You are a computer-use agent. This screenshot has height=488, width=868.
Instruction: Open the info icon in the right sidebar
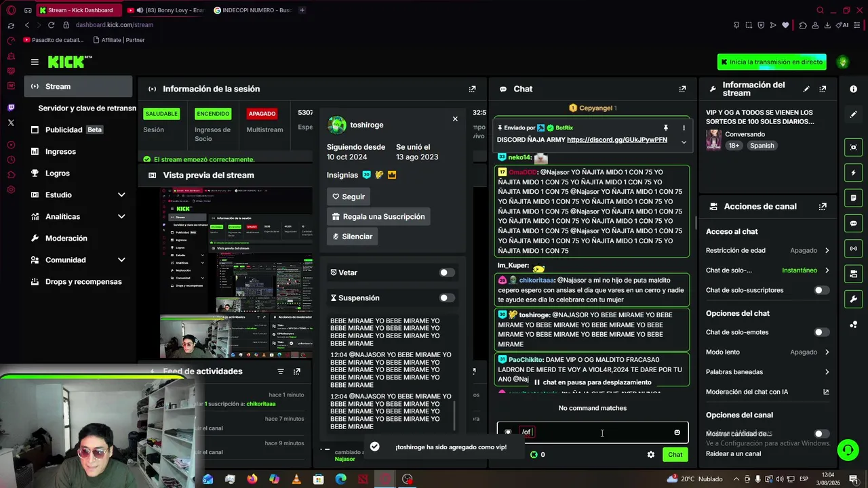tap(853, 89)
